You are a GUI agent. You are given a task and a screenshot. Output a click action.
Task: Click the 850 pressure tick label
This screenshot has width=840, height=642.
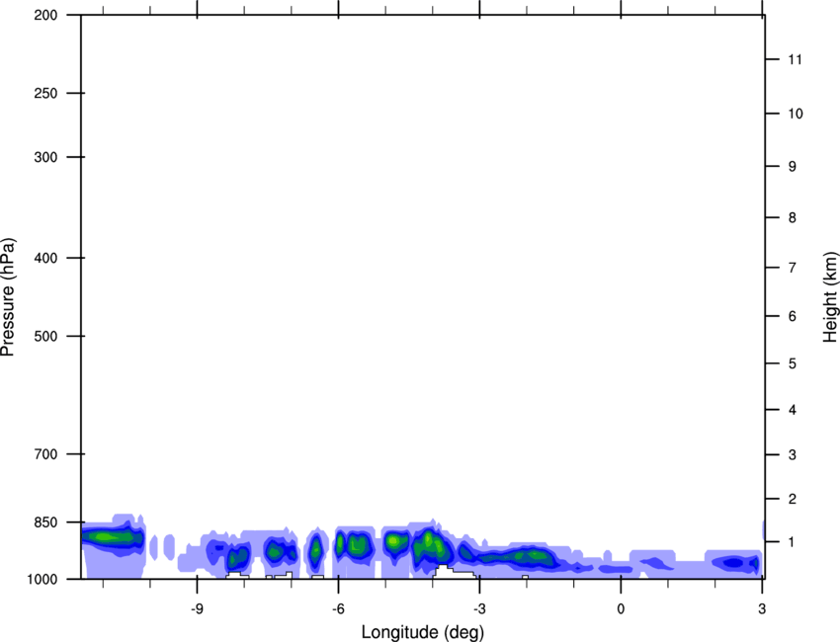coord(45,522)
